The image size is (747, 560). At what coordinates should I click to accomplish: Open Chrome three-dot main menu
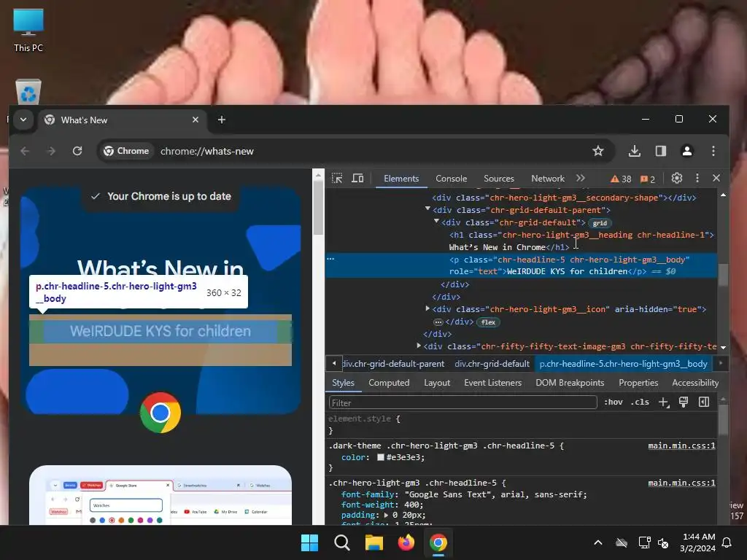(713, 151)
